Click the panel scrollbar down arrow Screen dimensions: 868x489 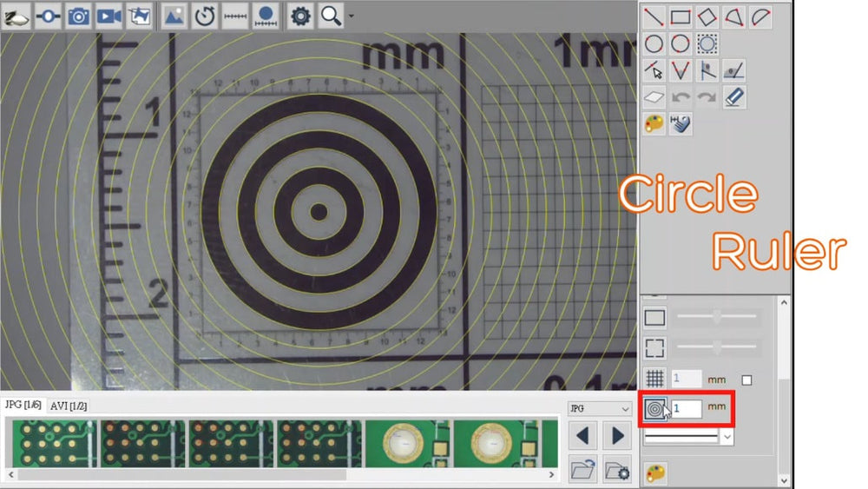click(x=784, y=480)
